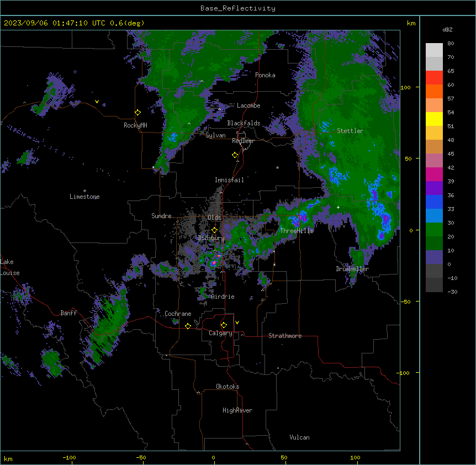Click the Lacombe city label
476x465 pixels.
248,105
